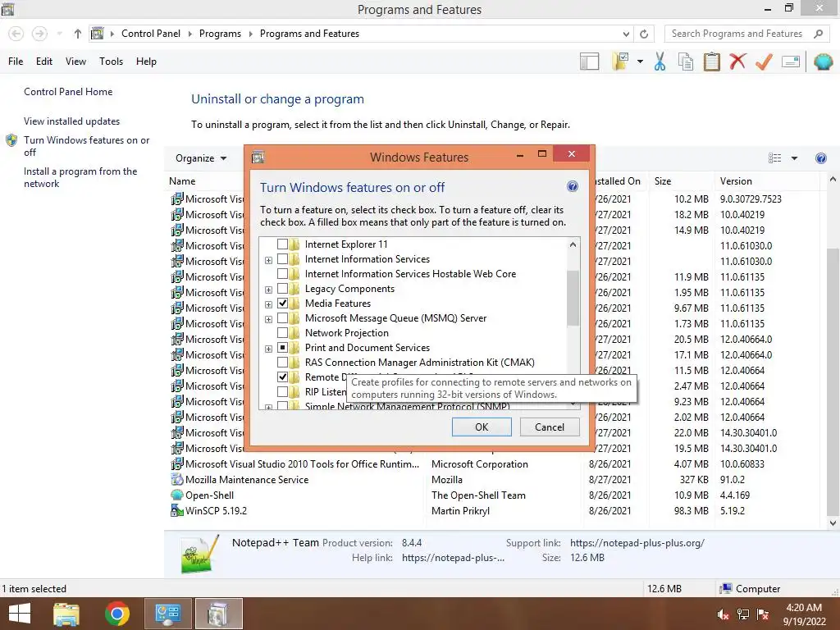Click the Windows Features list scrollbar thumb
840x630 pixels.
click(x=573, y=299)
